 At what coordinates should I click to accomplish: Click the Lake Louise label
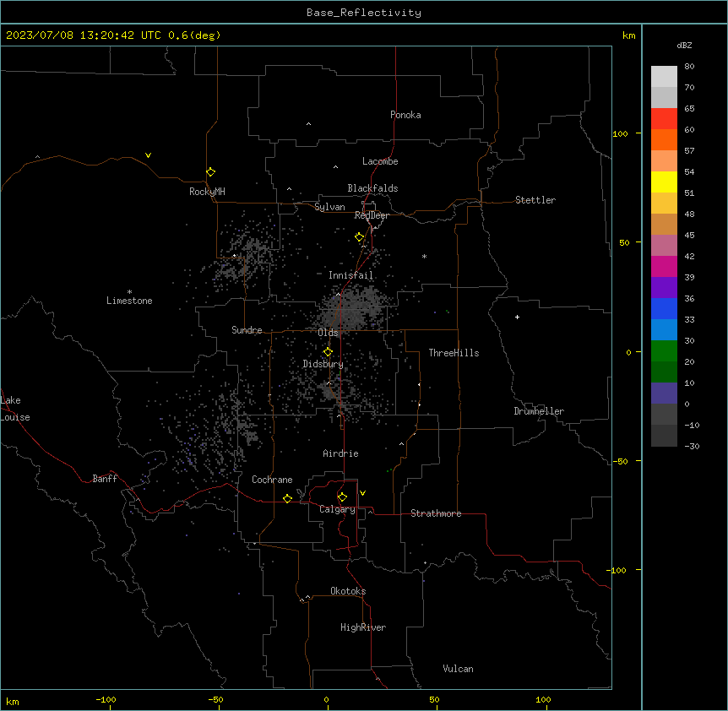tap(15, 409)
